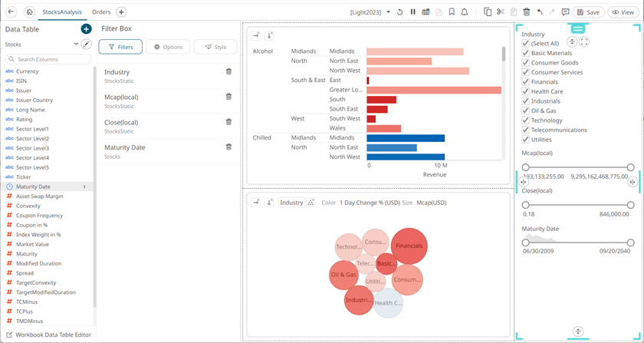Add a new data table with plus icon
Screen dimensions: 644x343
[x=86, y=28]
